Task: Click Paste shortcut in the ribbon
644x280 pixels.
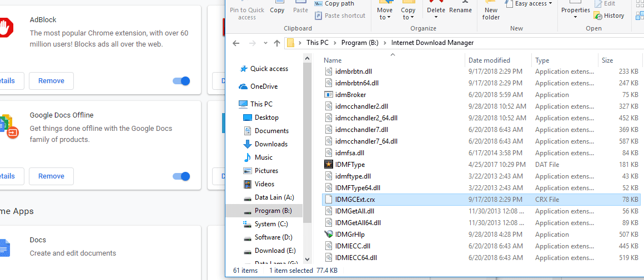Action: (340, 16)
